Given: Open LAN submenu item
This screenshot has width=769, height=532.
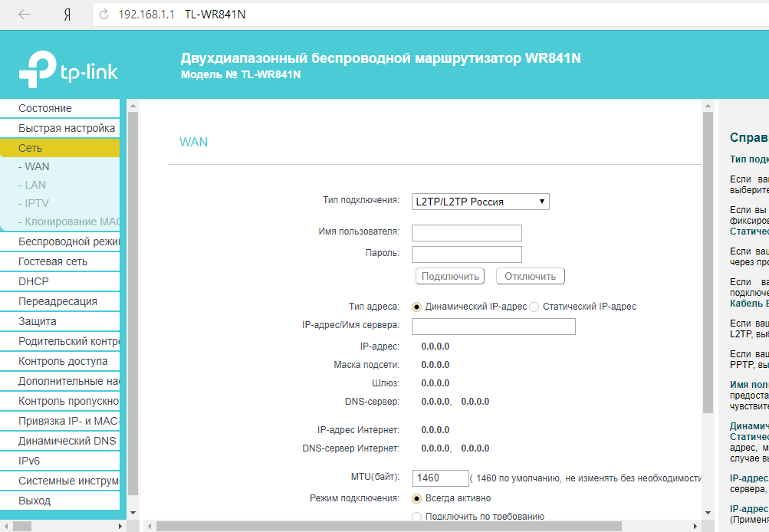Looking at the screenshot, I should [32, 185].
